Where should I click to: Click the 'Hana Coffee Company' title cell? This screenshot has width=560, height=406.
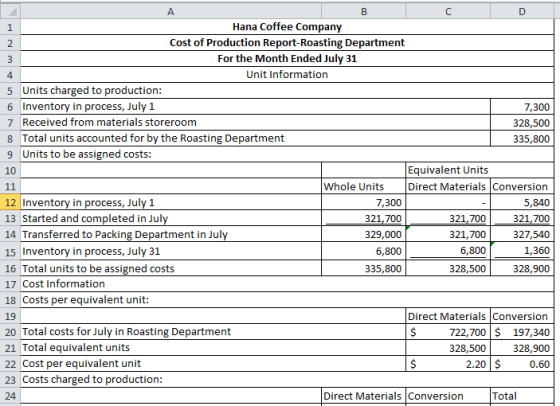tap(287, 27)
